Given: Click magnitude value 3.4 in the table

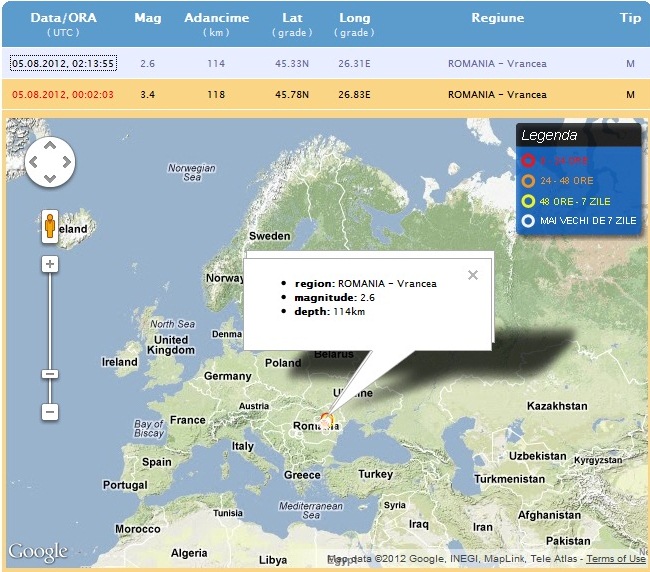Looking at the screenshot, I should coord(148,95).
